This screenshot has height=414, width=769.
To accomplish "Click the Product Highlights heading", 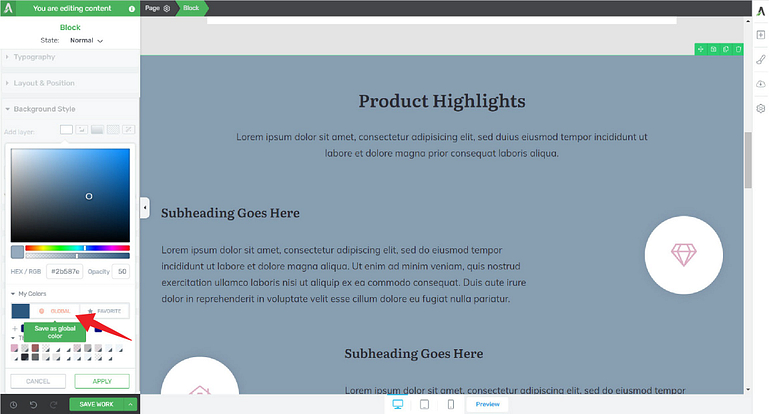I will 442,101.
